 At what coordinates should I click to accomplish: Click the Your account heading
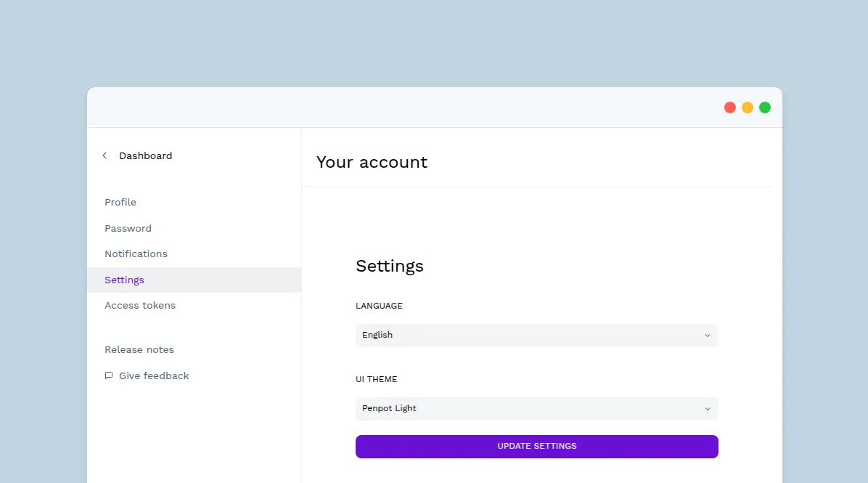pos(372,162)
